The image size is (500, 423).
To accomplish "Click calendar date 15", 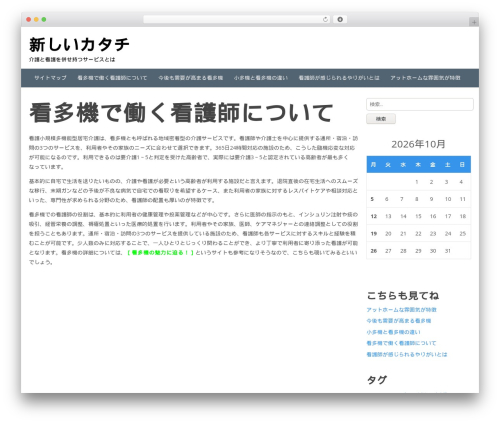I will pyautogui.click(x=418, y=216).
